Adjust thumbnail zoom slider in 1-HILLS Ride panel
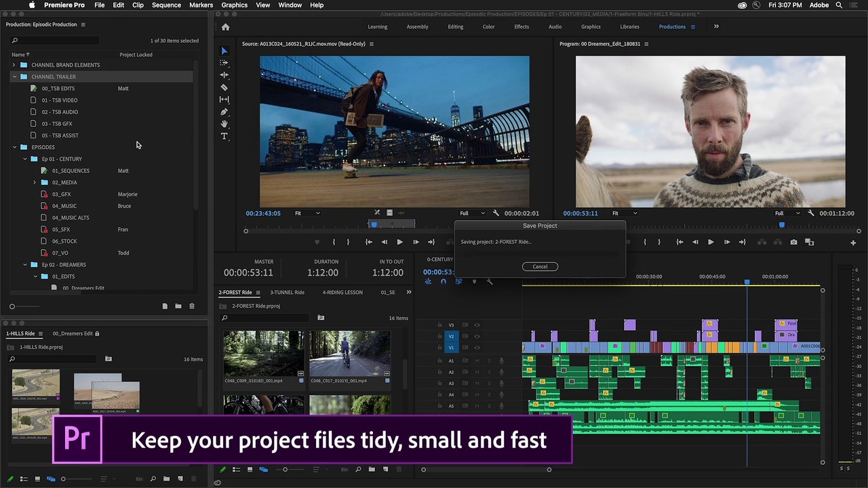Image resolution: width=868 pixels, height=488 pixels. (64, 479)
